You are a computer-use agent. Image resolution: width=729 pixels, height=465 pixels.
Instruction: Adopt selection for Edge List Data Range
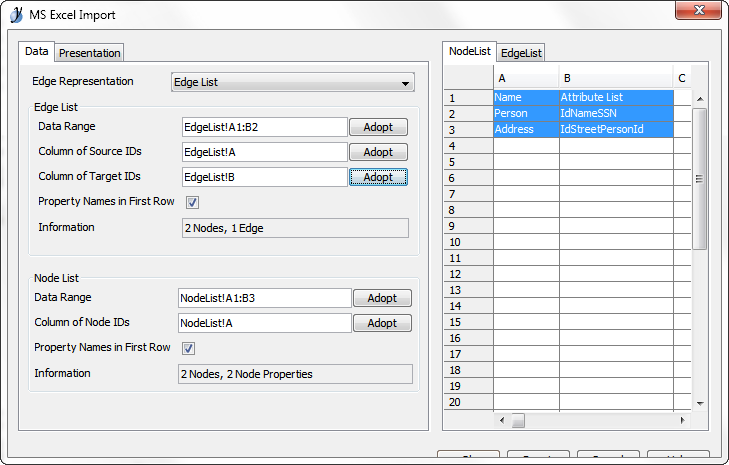378,128
